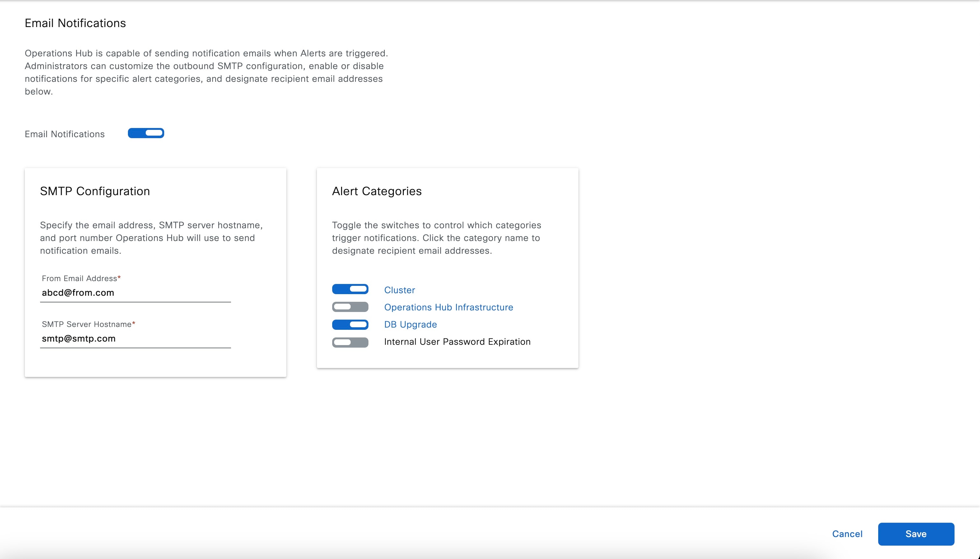980x559 pixels.
Task: Click the Email Notifications label beside the toggle
Action: (65, 134)
